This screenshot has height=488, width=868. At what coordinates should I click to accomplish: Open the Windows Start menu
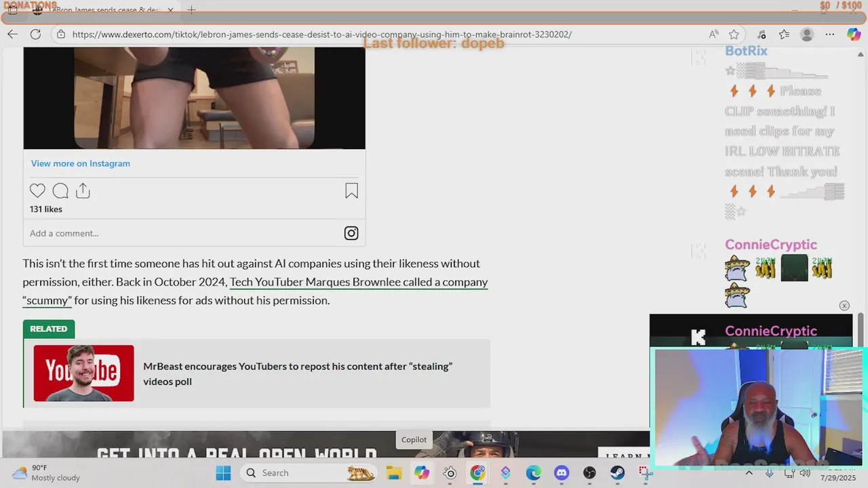(223, 473)
